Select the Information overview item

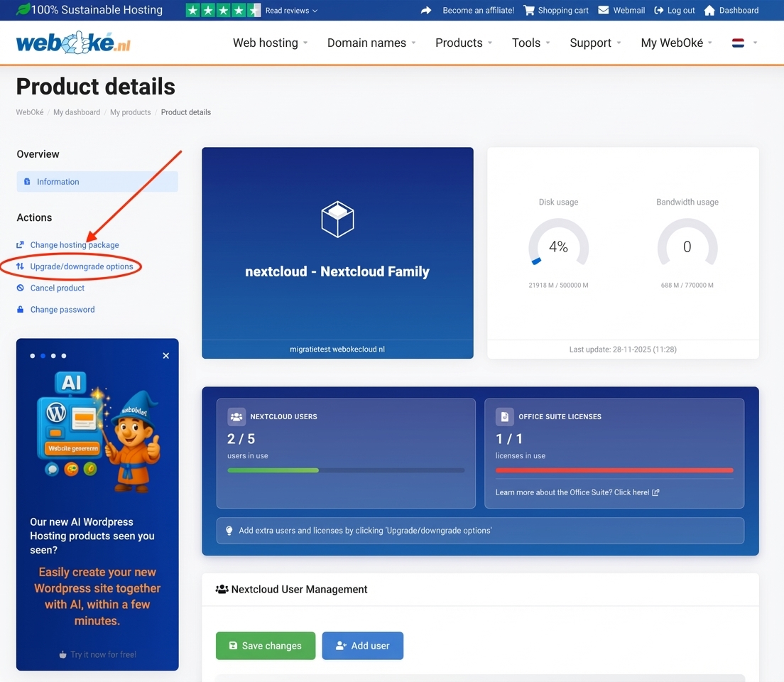point(97,182)
